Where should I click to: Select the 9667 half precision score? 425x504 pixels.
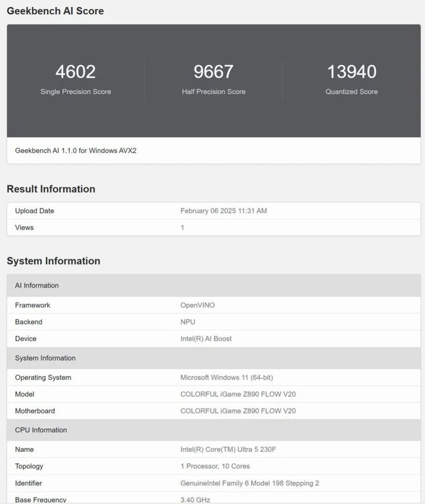213,71
